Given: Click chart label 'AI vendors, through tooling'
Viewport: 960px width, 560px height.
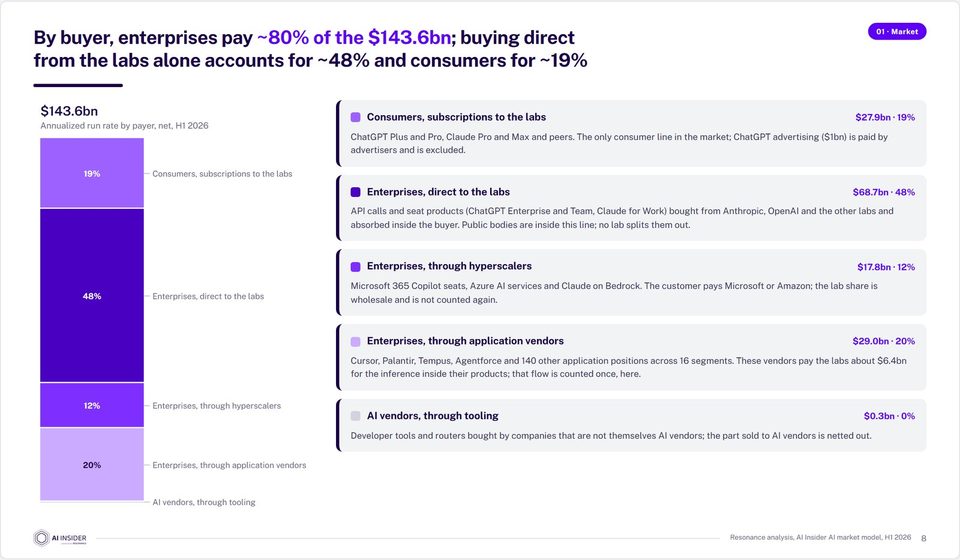Looking at the screenshot, I should click(x=204, y=502).
